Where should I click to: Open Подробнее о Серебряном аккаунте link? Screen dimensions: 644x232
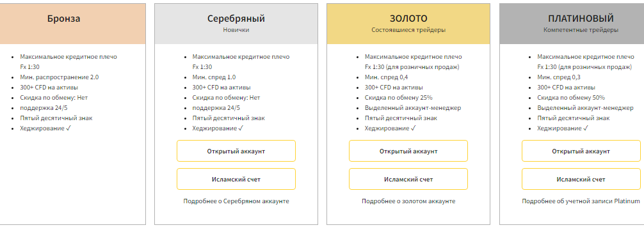[x=236, y=201]
